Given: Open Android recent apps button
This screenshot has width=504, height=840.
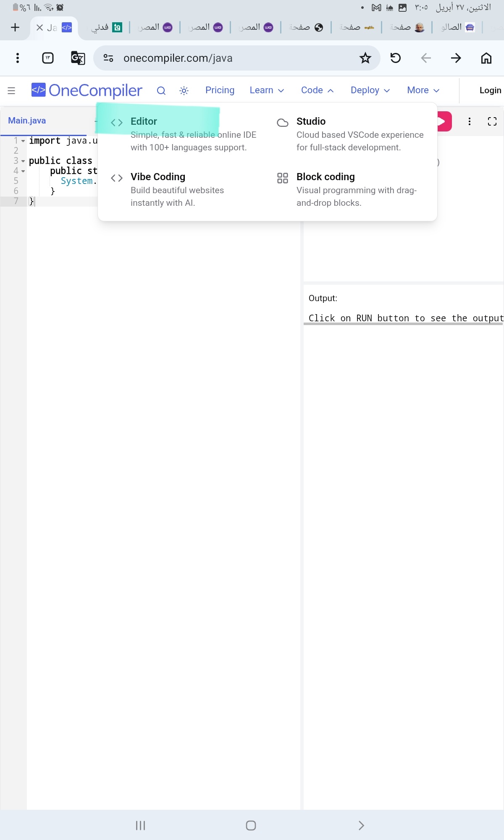Looking at the screenshot, I should [140, 825].
